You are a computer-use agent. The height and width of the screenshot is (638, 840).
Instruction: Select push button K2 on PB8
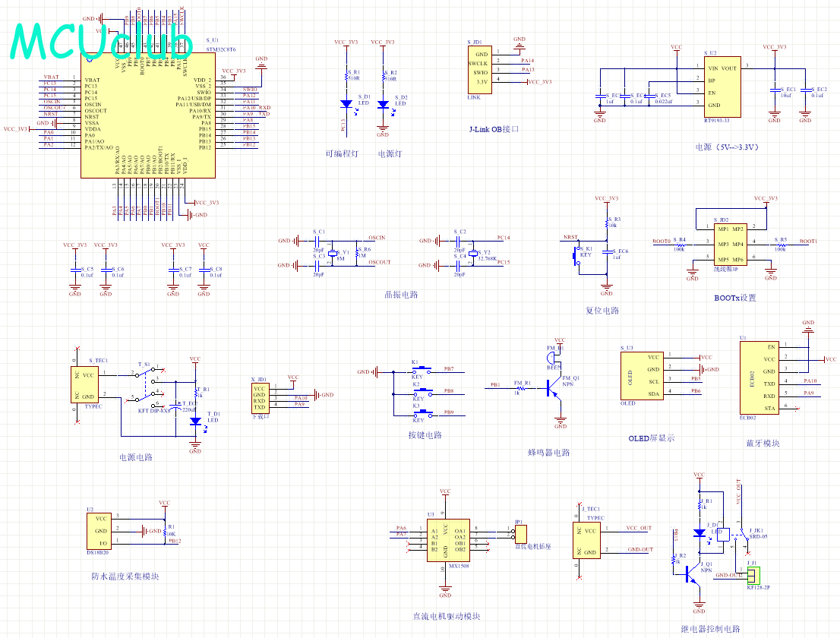pyautogui.click(x=422, y=392)
